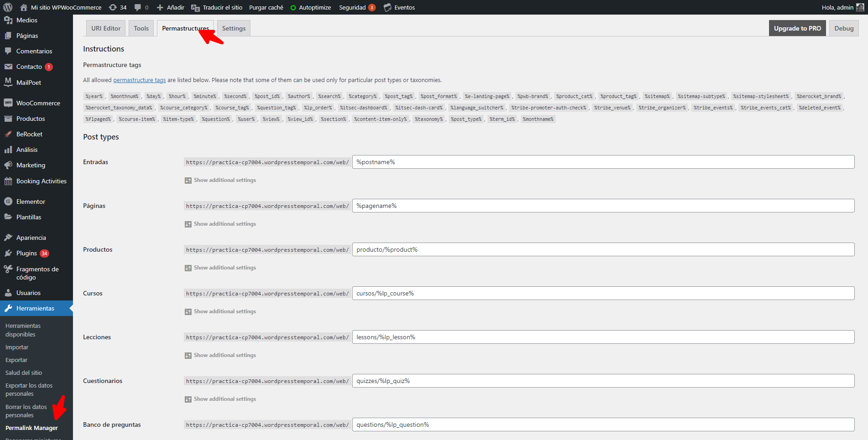
Task: Click the Banco de preguntas input field
Action: [603, 424]
